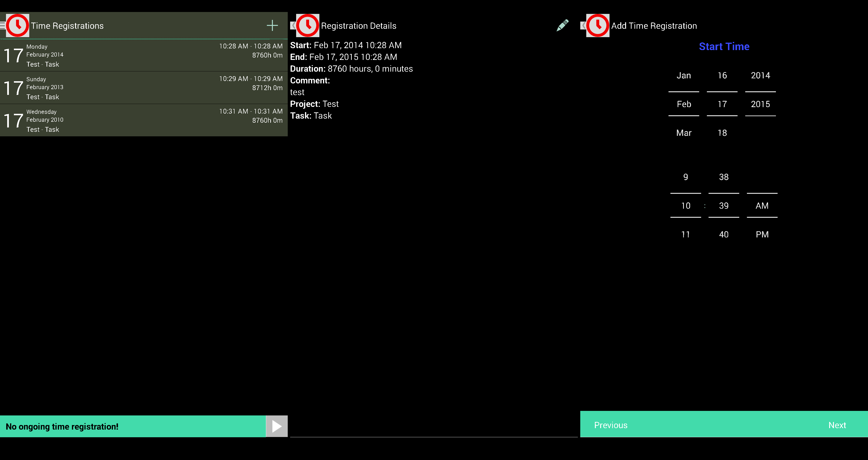Select PM in the time picker
The height and width of the screenshot is (460, 868).
[762, 234]
